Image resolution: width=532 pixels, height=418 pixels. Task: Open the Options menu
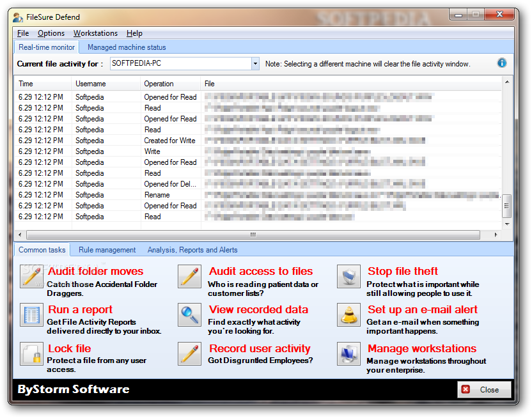(x=51, y=33)
